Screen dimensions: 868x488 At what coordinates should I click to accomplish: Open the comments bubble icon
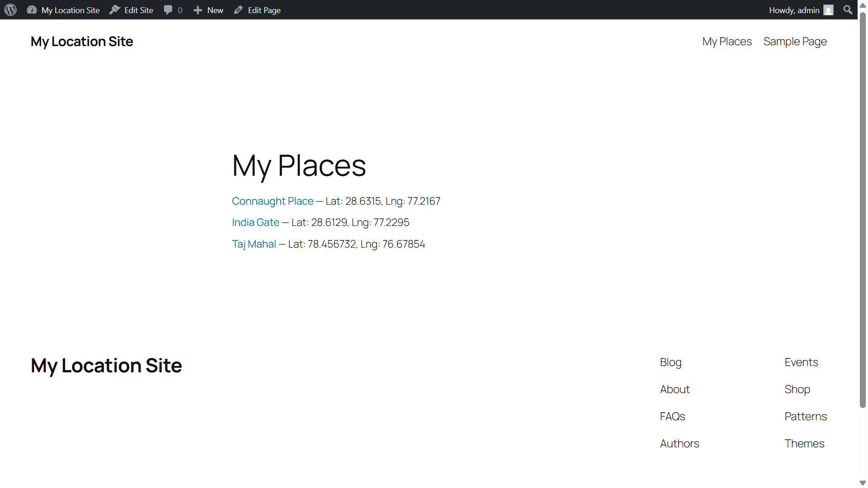pos(168,10)
